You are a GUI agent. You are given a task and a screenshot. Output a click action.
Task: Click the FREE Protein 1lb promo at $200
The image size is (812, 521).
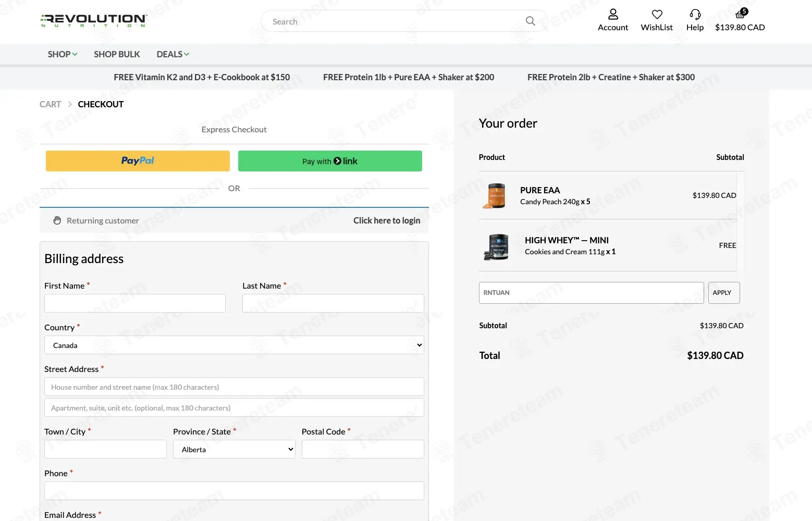409,77
